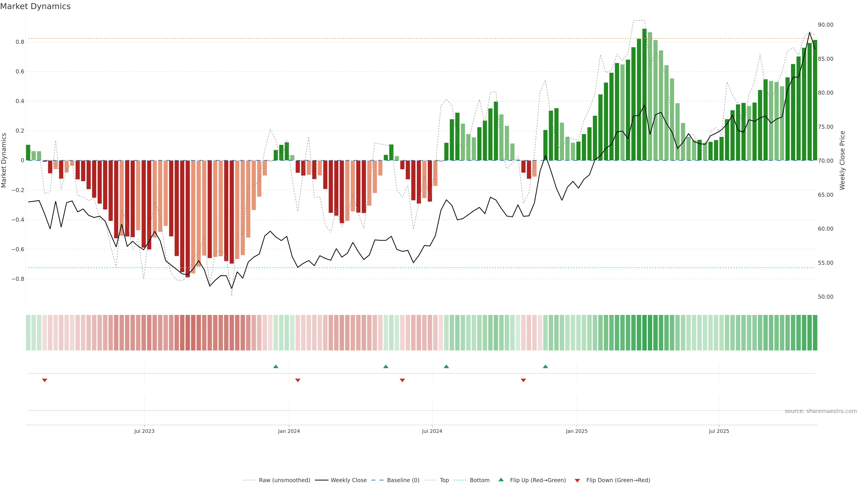This screenshot has width=868, height=488.
Task: Click red flip-down marker right after Jan 2024
Action: click(297, 380)
